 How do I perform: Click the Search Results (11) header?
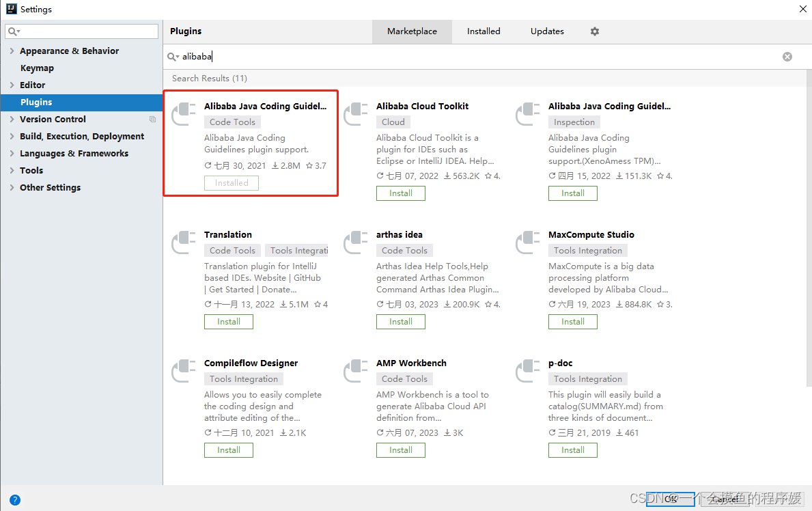210,79
